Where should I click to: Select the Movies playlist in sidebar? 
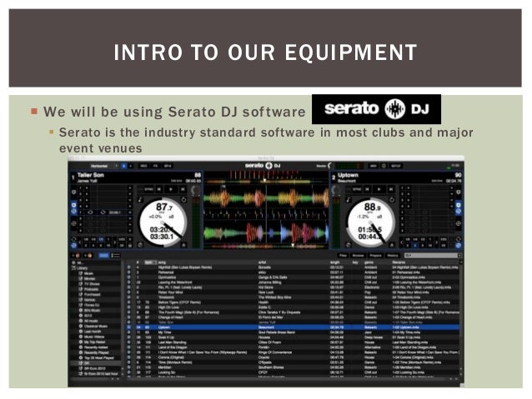tap(89, 279)
